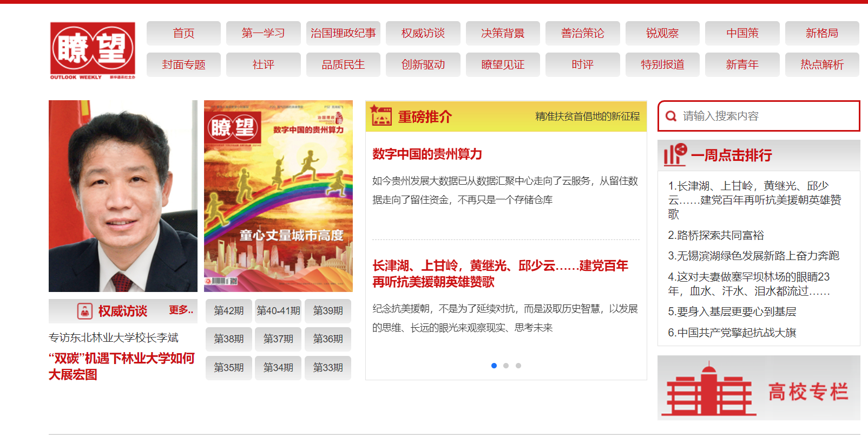Open issue 第40-41期

278,310
